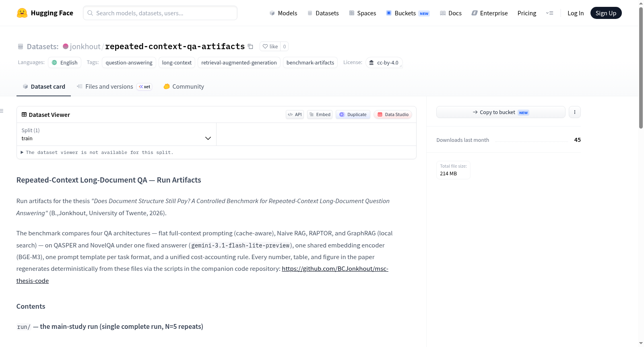644x347 pixels.
Task: Select the Dataset card tab
Action: [x=43, y=87]
